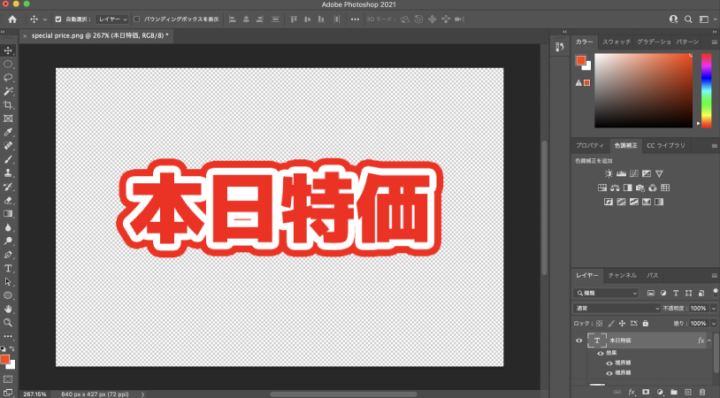Toggle the Auto-Select (自動選択) checkbox
The width and height of the screenshot is (720, 398).
click(x=58, y=19)
